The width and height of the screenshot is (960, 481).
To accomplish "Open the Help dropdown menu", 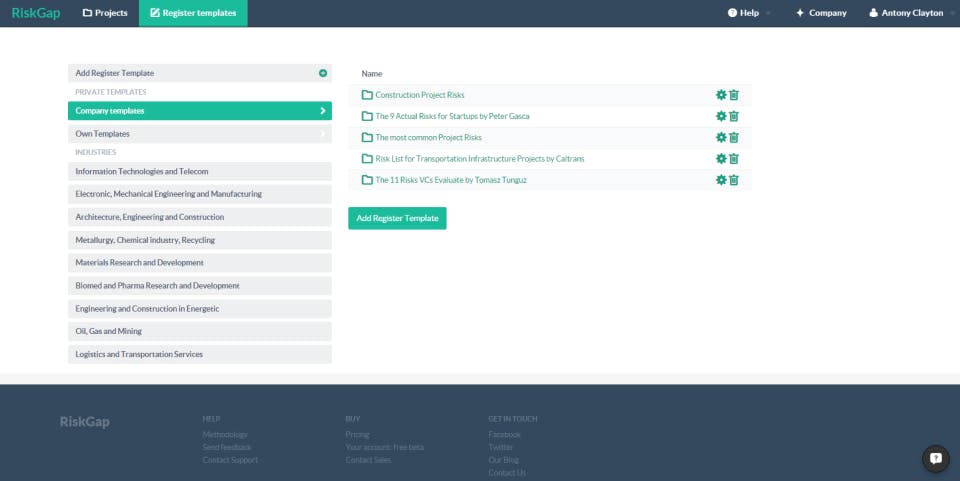I will pos(749,13).
